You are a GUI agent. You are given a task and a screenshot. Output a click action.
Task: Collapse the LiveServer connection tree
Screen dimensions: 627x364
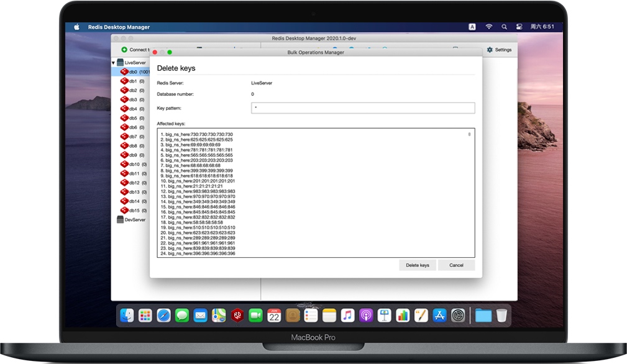tap(114, 61)
